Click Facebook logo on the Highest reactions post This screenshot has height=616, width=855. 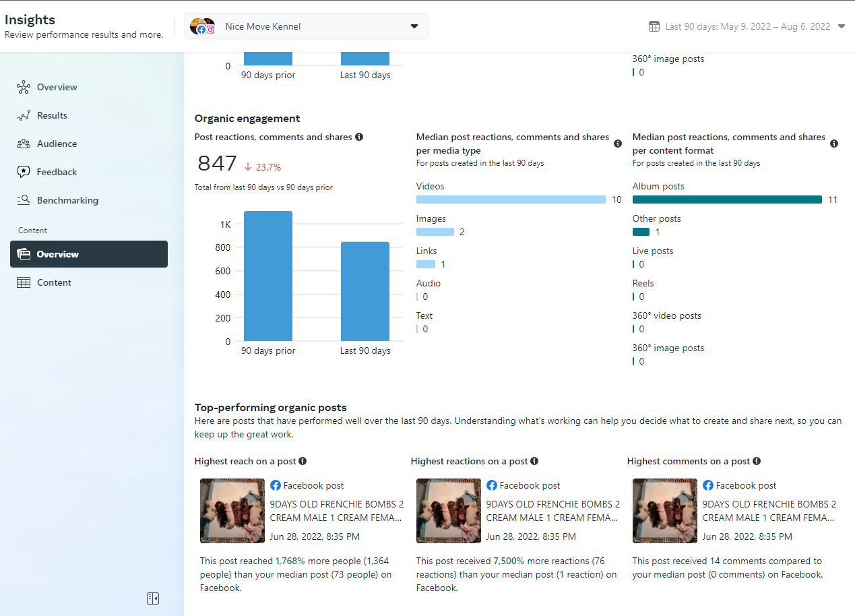492,485
